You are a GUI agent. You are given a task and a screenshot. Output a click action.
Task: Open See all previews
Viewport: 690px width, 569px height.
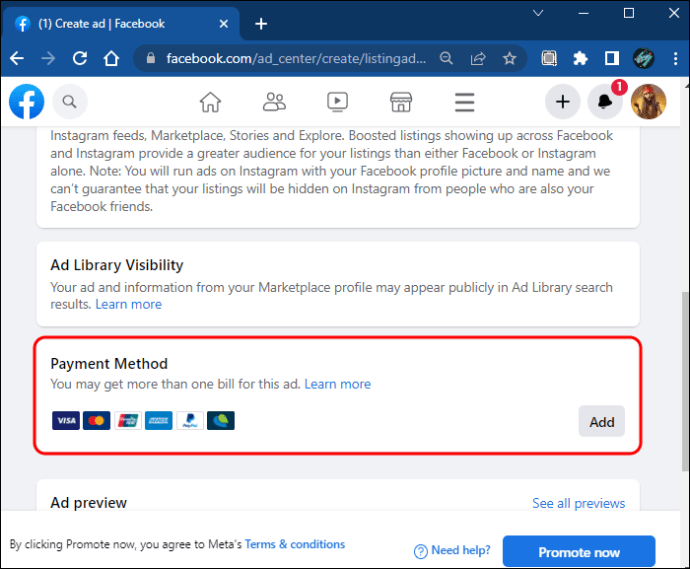[x=579, y=503]
